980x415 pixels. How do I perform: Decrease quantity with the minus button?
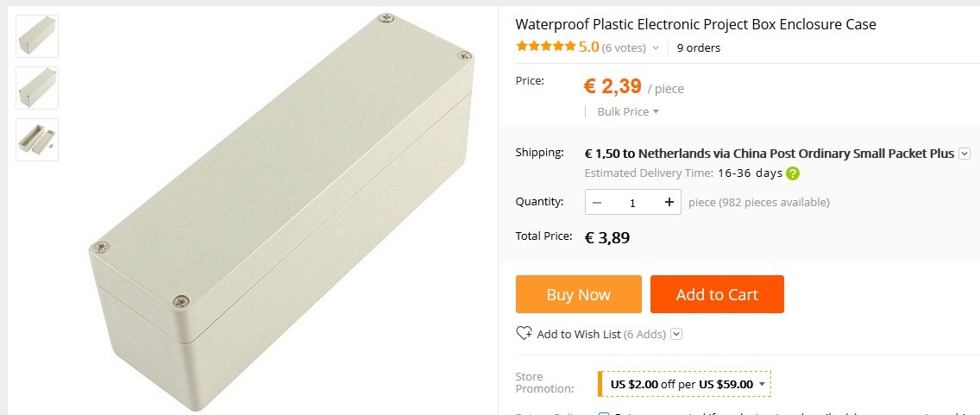[597, 203]
